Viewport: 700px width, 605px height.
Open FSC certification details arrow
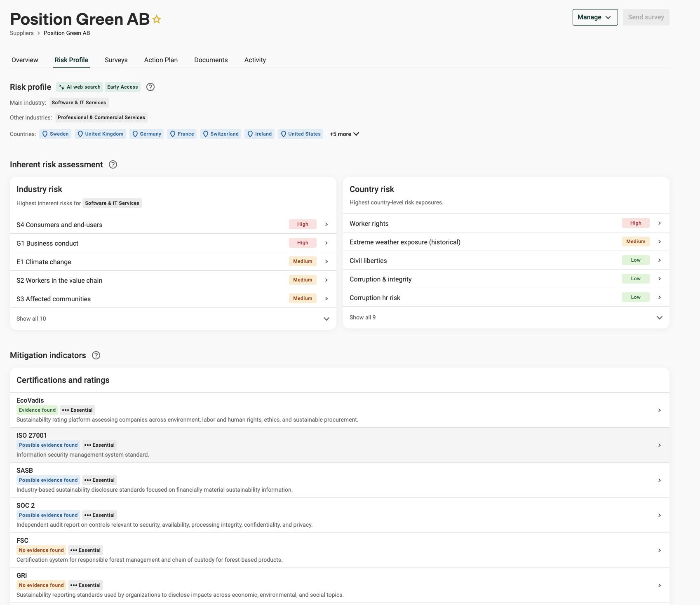(660, 550)
